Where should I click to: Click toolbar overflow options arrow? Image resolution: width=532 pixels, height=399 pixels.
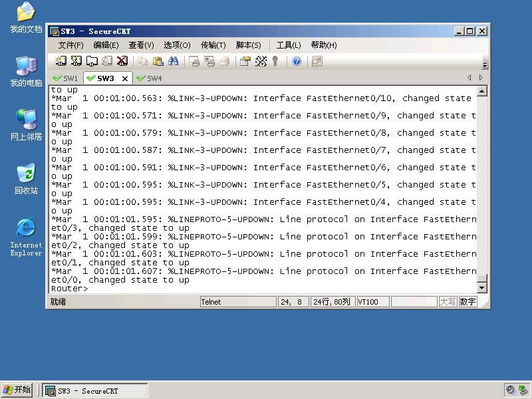(485, 65)
